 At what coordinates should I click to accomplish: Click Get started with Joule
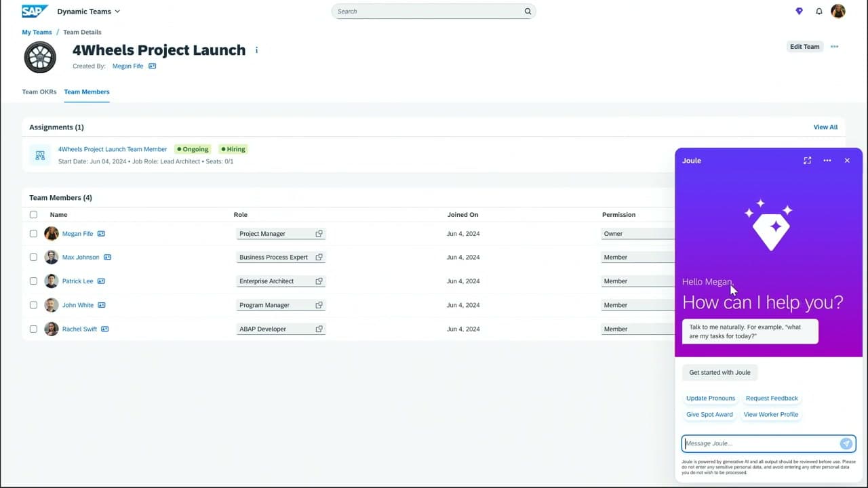pos(719,373)
